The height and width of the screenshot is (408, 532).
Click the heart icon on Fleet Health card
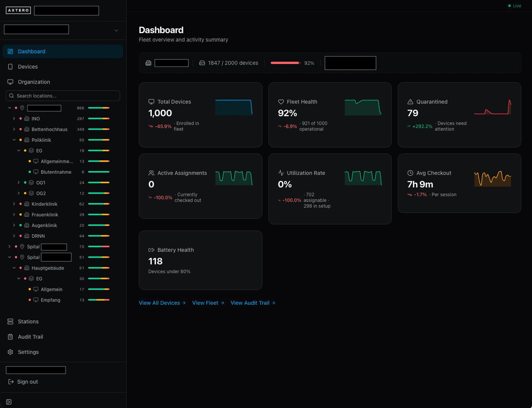[280, 101]
